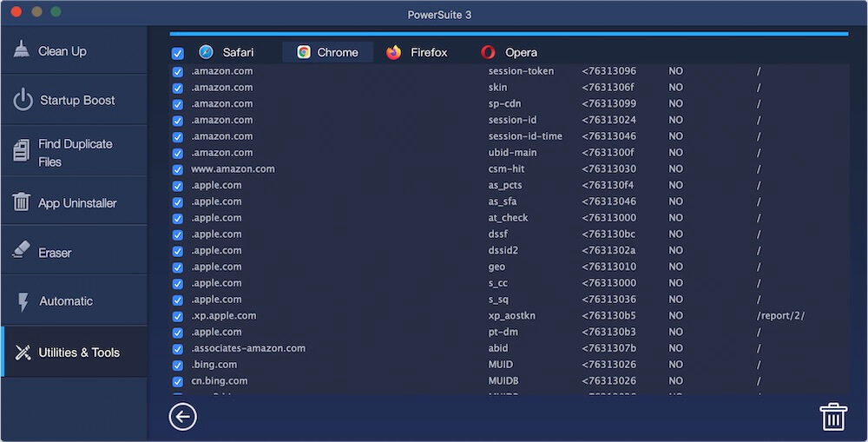Select the Eraser tool icon in sidebar
868x442 pixels.
pyautogui.click(x=21, y=250)
